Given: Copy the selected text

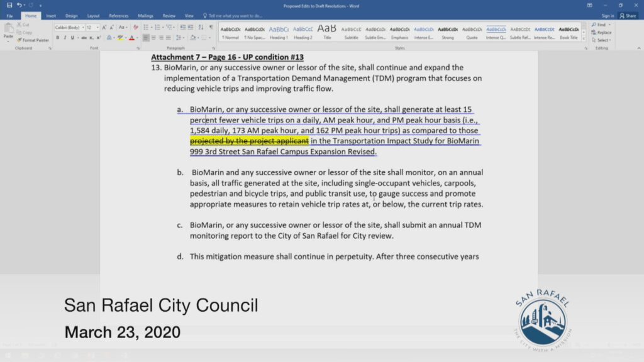Looking at the screenshot, I should click(x=25, y=33).
